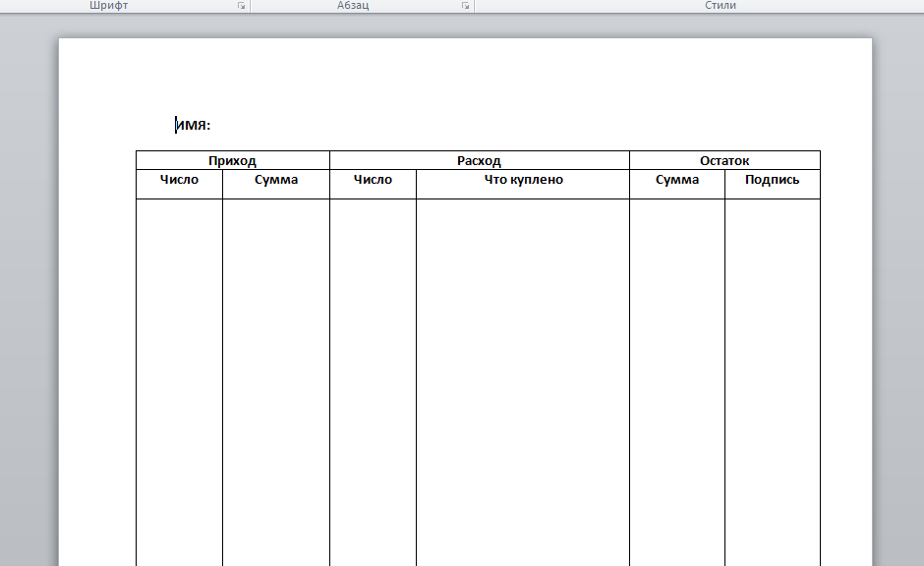Open the Абзац paragraph dialog launcher

click(466, 6)
